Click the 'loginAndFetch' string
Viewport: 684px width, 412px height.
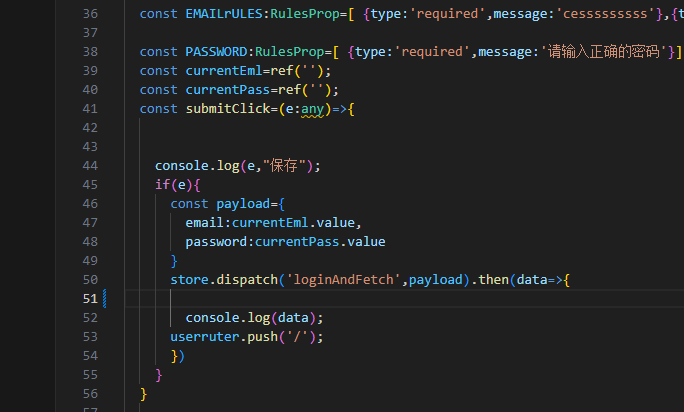(x=344, y=279)
